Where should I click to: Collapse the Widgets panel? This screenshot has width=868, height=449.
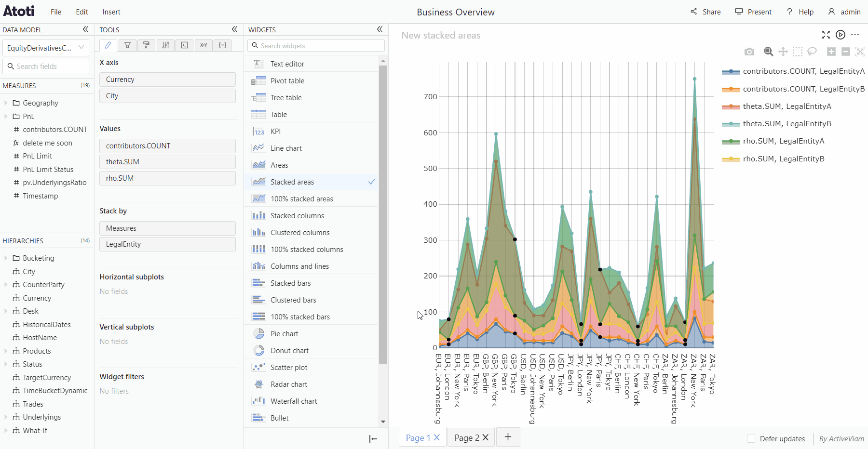tap(380, 29)
